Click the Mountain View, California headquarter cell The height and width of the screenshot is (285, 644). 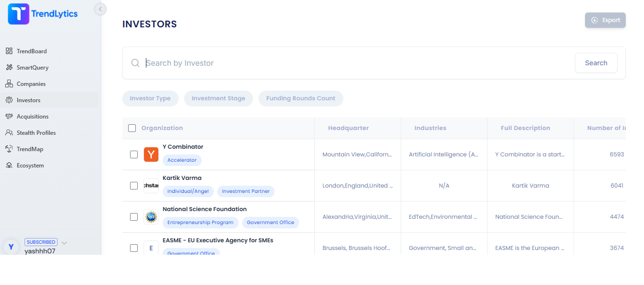(x=358, y=154)
